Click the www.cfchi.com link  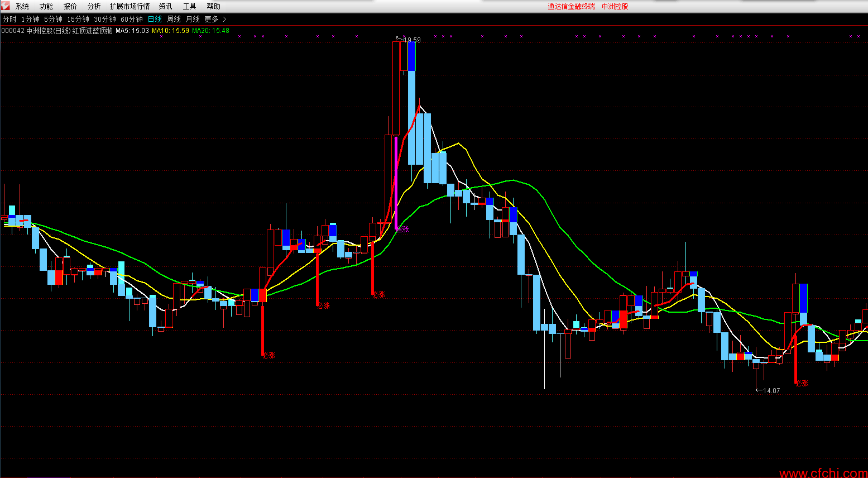tap(823, 473)
